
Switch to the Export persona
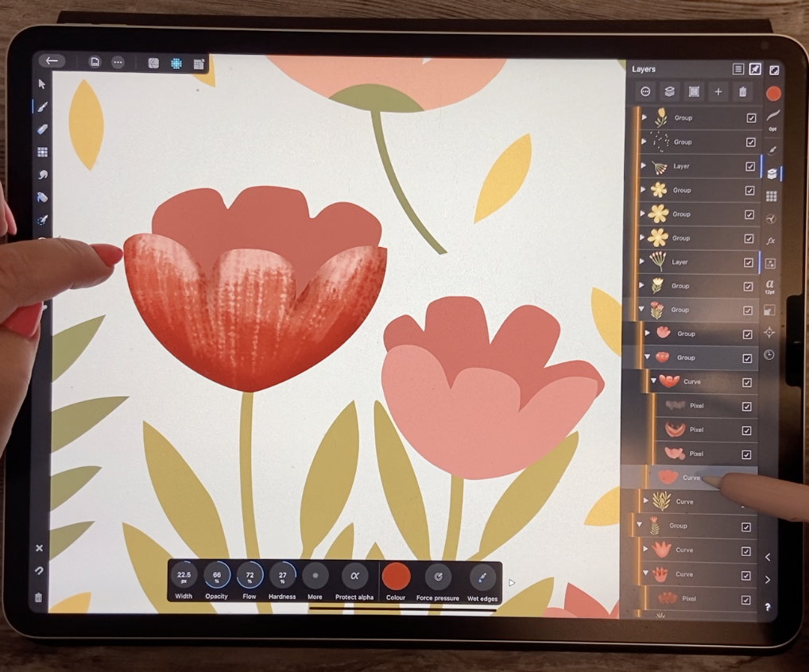[199, 64]
